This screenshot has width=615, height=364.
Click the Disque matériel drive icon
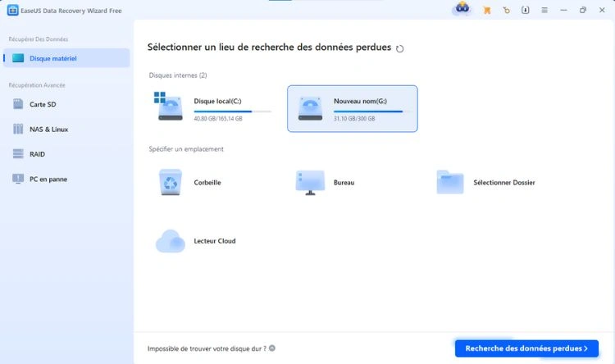[18, 58]
